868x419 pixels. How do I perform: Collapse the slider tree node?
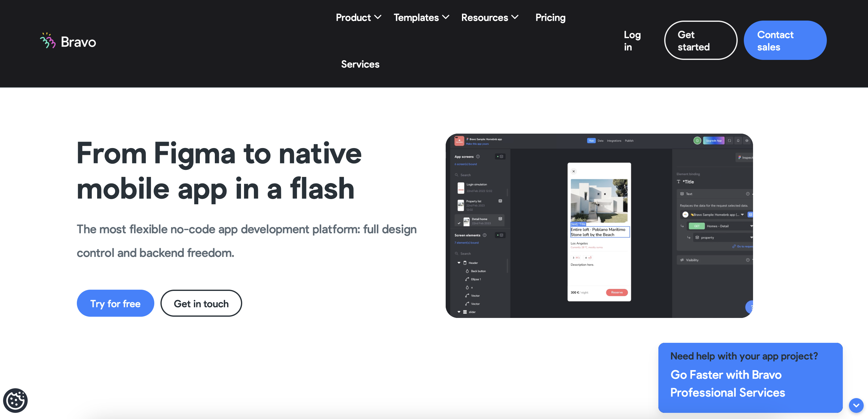pyautogui.click(x=459, y=312)
